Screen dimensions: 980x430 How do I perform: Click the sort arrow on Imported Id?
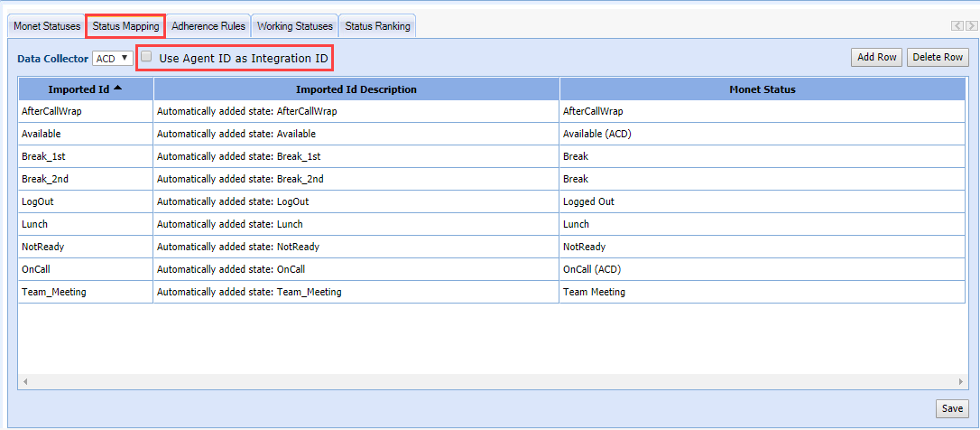point(118,88)
